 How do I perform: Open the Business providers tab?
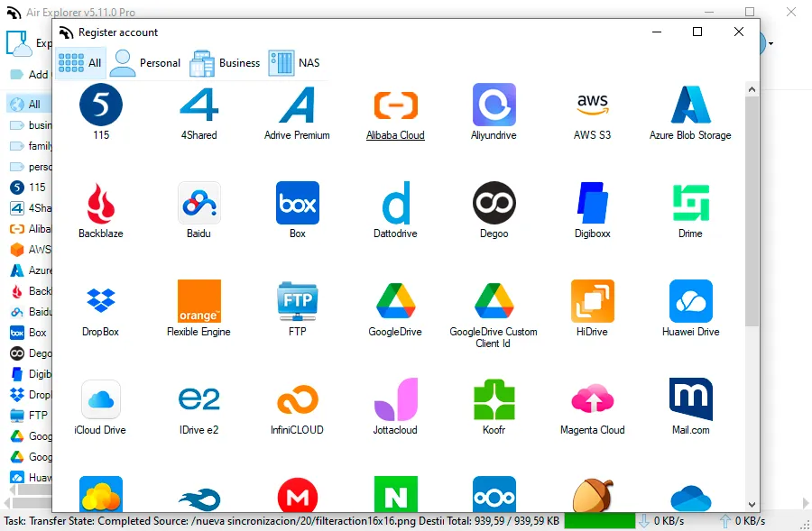[225, 63]
